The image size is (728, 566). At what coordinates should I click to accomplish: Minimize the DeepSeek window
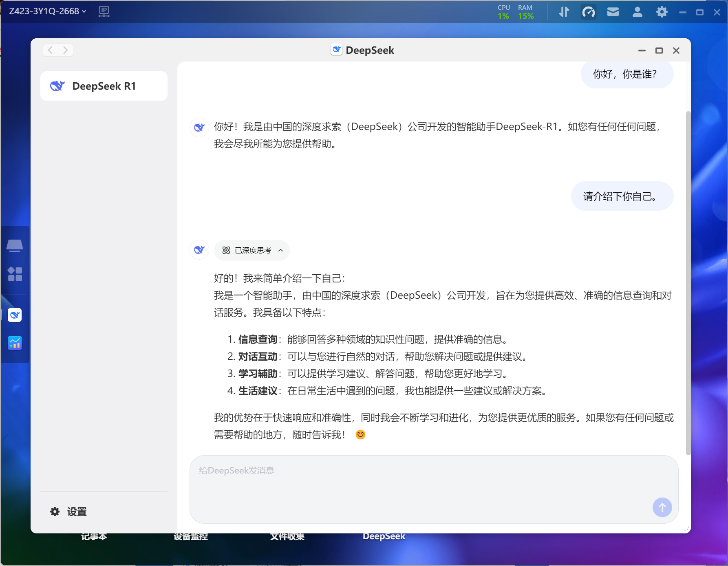click(642, 51)
